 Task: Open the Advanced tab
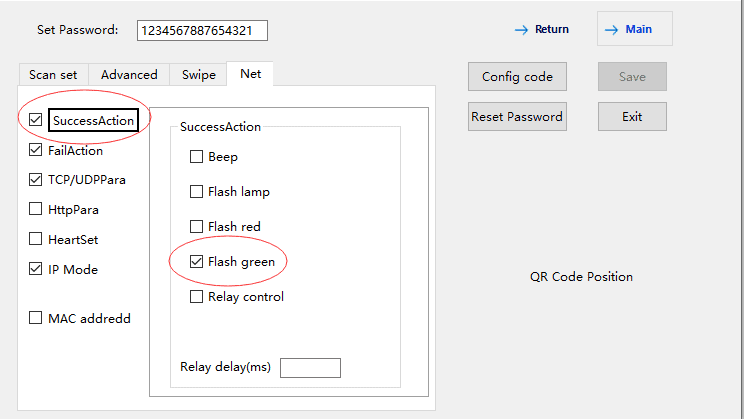(129, 75)
